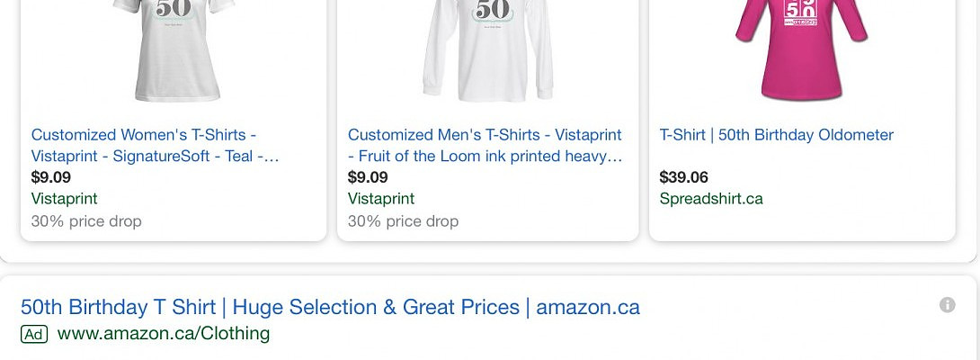Click the 50 graphic on the pink shirt
The image size is (980, 360).
click(799, 12)
